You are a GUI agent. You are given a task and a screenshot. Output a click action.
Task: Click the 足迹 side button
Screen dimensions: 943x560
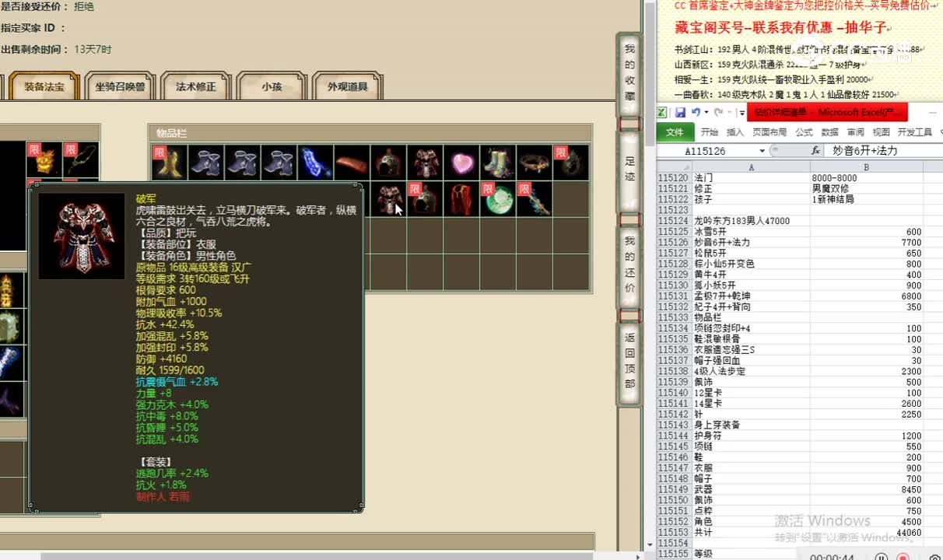[629, 172]
